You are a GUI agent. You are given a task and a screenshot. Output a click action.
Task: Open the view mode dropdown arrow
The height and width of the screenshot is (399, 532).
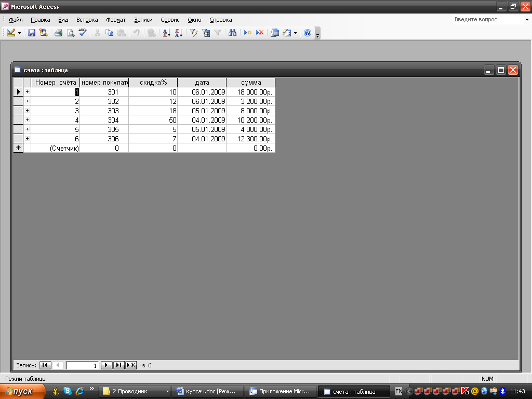[19, 33]
